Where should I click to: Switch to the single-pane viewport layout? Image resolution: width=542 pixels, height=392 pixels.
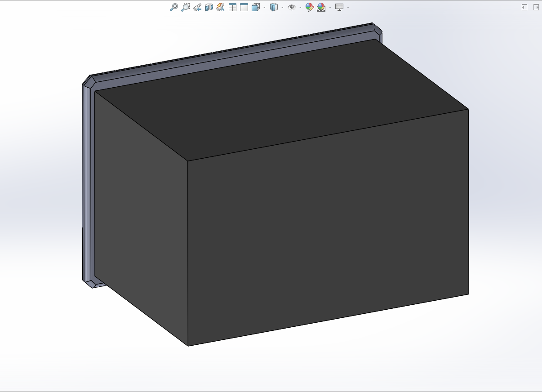pyautogui.click(x=244, y=7)
